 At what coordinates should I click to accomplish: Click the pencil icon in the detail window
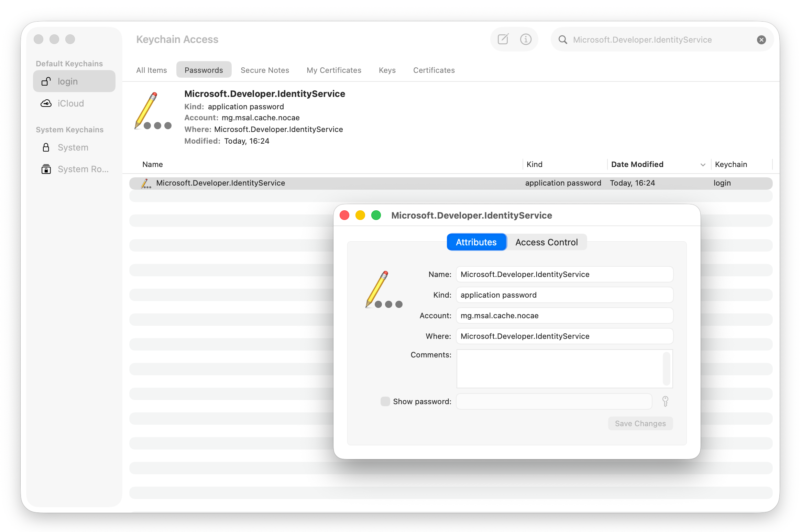(x=383, y=289)
